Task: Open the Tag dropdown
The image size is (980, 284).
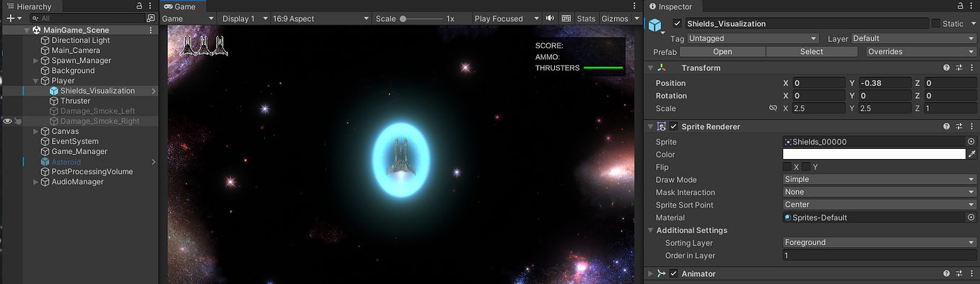Action: click(753, 38)
